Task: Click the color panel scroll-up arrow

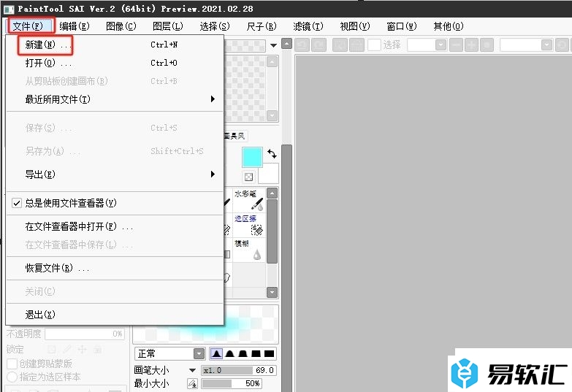Action: [x=272, y=62]
